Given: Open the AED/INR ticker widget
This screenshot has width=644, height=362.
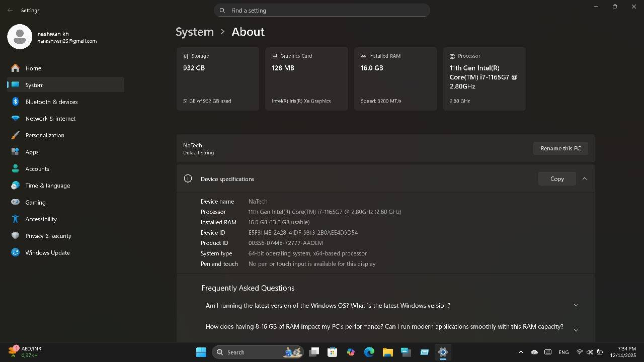Looking at the screenshot, I should pos(23,351).
